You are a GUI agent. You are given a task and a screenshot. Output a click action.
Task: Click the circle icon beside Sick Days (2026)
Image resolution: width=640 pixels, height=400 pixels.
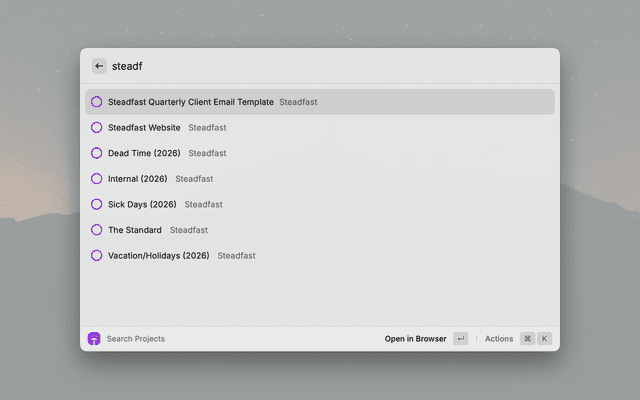click(x=97, y=204)
